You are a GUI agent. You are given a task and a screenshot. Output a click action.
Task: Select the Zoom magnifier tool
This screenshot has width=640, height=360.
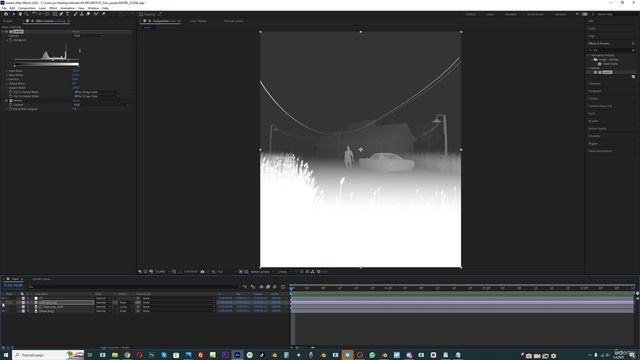point(27,14)
